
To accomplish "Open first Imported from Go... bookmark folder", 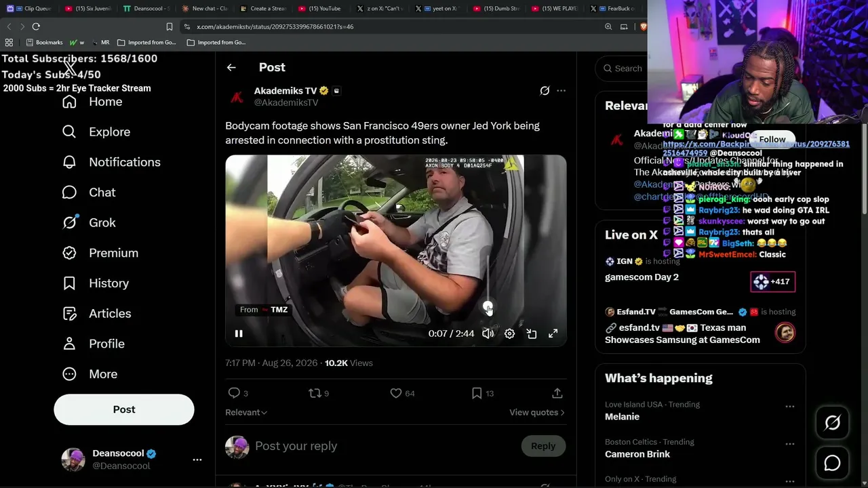I will [x=146, y=42].
